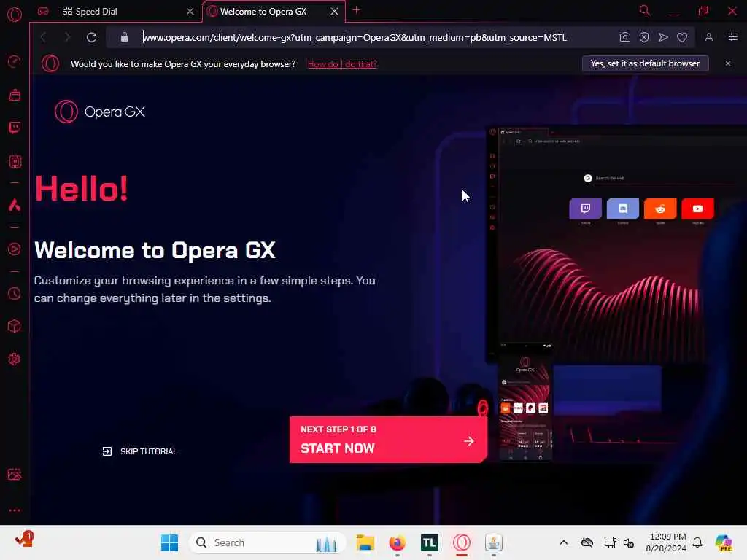This screenshot has width=747, height=560.
Task: Open the TL app on taskbar
Action: click(429, 542)
